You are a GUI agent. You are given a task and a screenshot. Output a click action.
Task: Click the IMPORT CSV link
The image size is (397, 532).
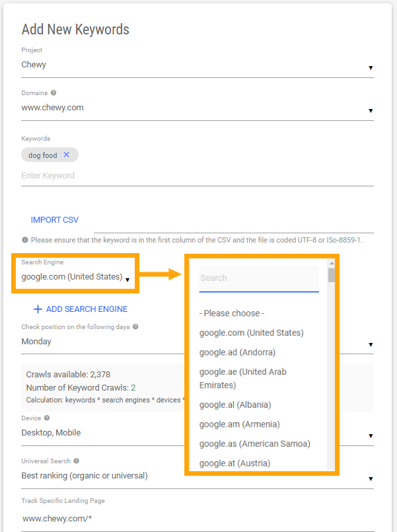coord(55,219)
